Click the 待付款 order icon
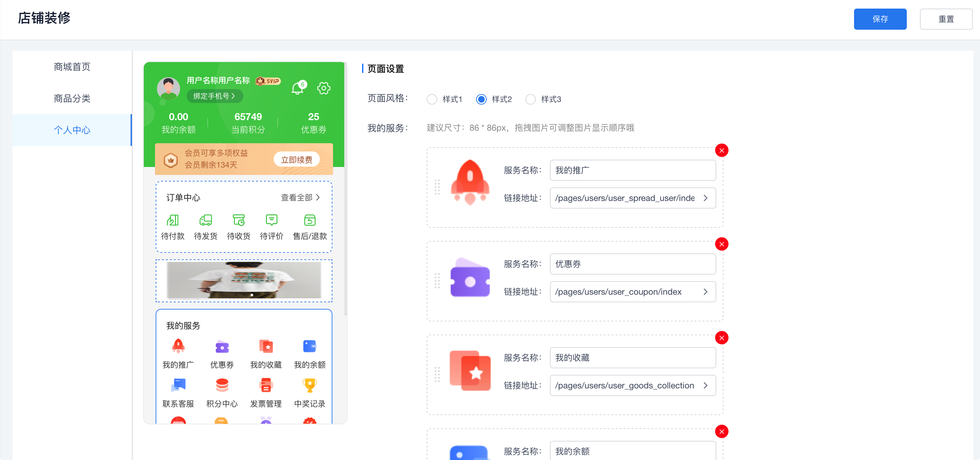 [173, 220]
